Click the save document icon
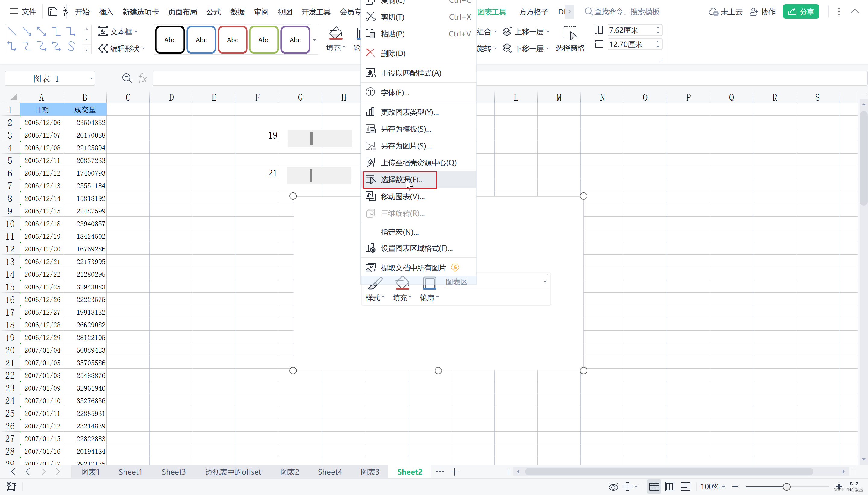 [52, 12]
